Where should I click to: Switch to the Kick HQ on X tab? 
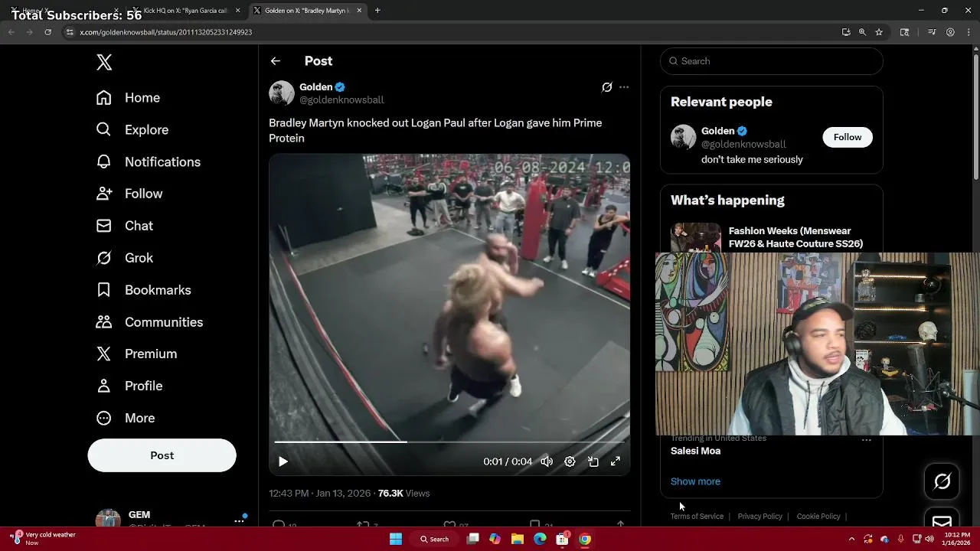186,11
